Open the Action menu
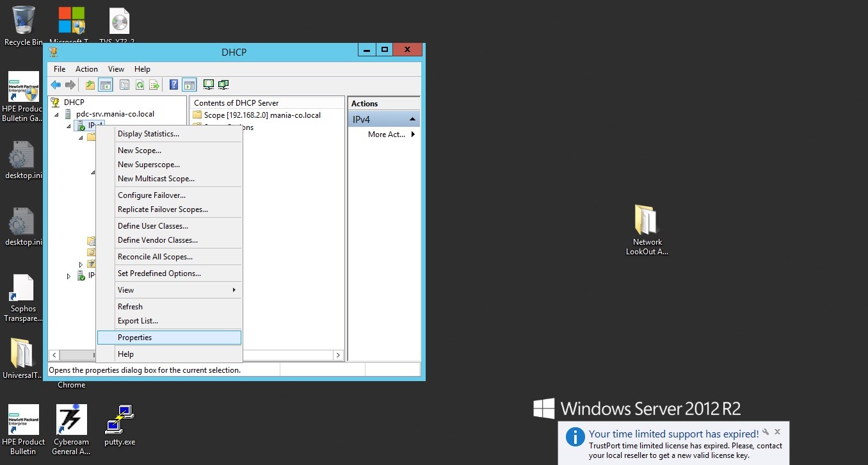The height and width of the screenshot is (465, 868). [86, 69]
